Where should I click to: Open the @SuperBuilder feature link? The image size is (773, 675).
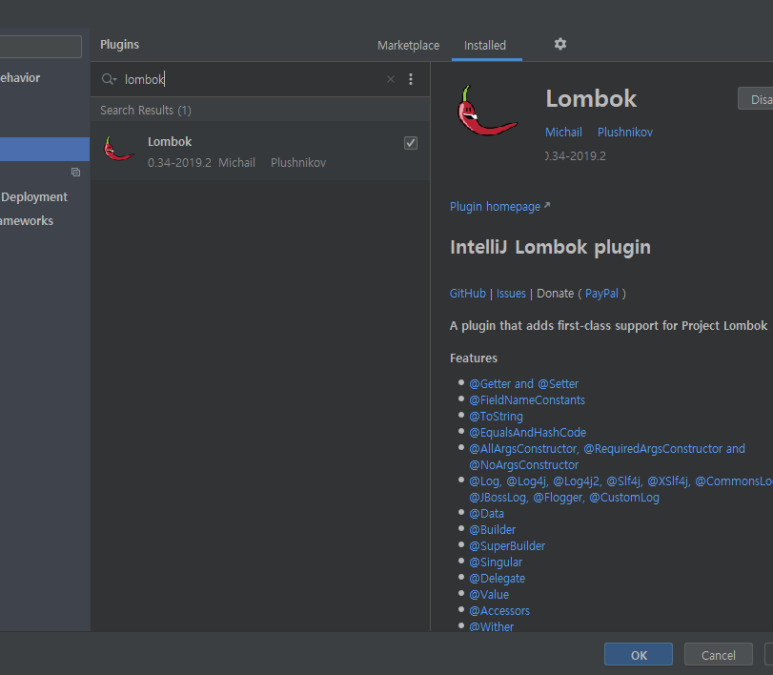[507, 546]
